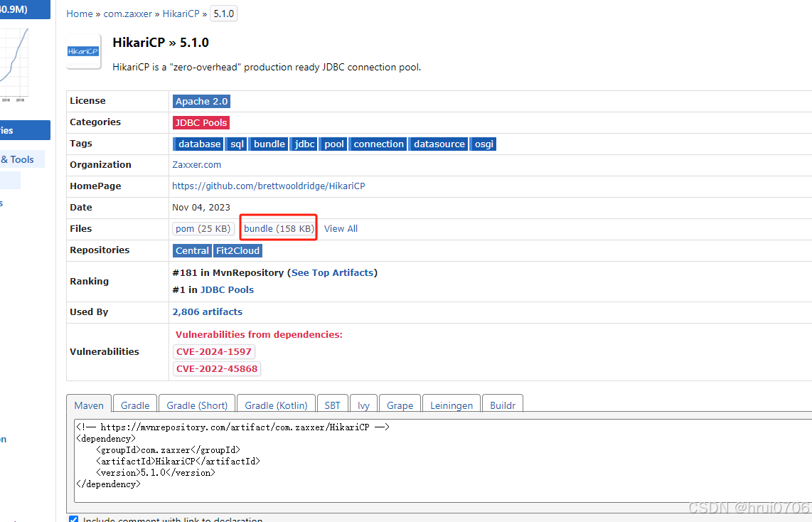The height and width of the screenshot is (522, 812).
Task: Toggle Include comment with link checkbox
Action: tap(73, 519)
